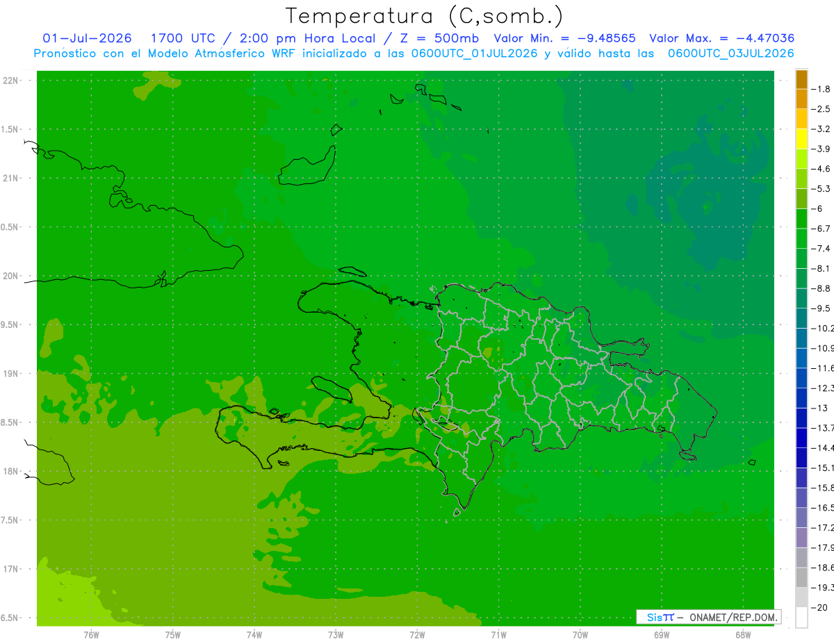Click the '-2.5' colorbar value
Viewport: 834px width, 644px height.
click(x=821, y=109)
